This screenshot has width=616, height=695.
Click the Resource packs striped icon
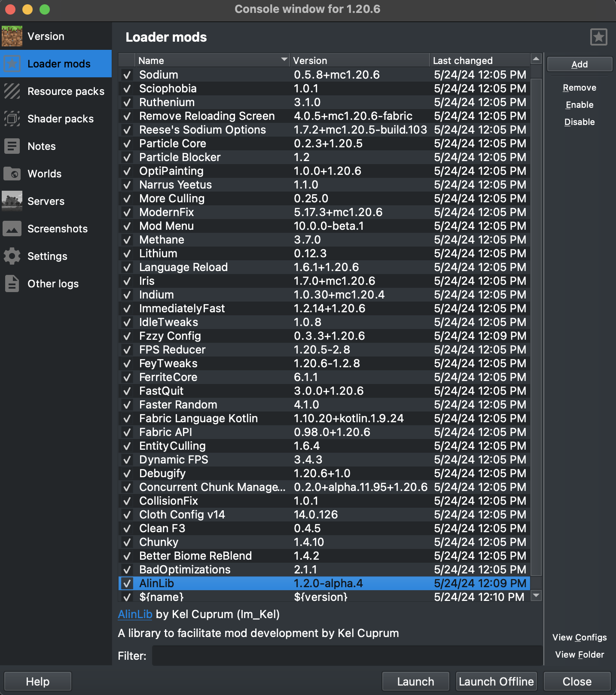12,91
